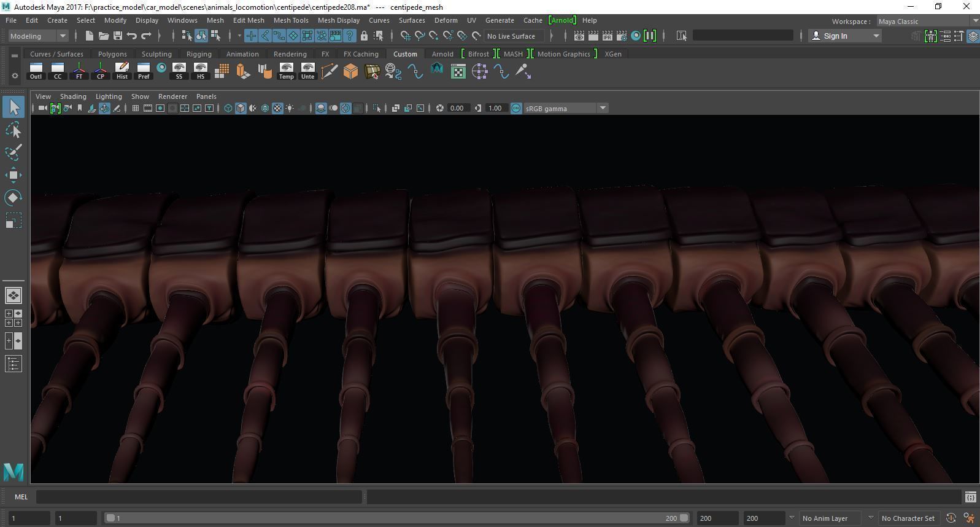Open Render Settings clapper-gear icon
Image resolution: width=980 pixels, height=527 pixels.
pyautogui.click(x=622, y=36)
